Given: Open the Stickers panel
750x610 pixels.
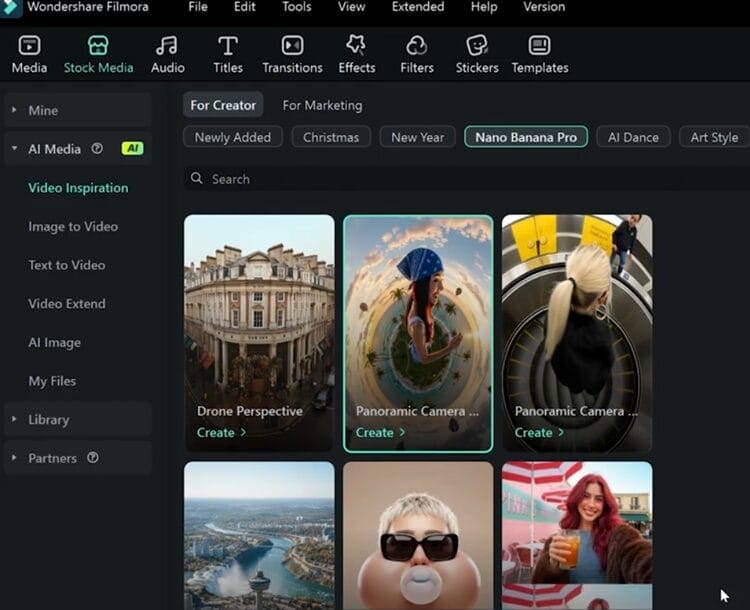Looking at the screenshot, I should 477,46.
